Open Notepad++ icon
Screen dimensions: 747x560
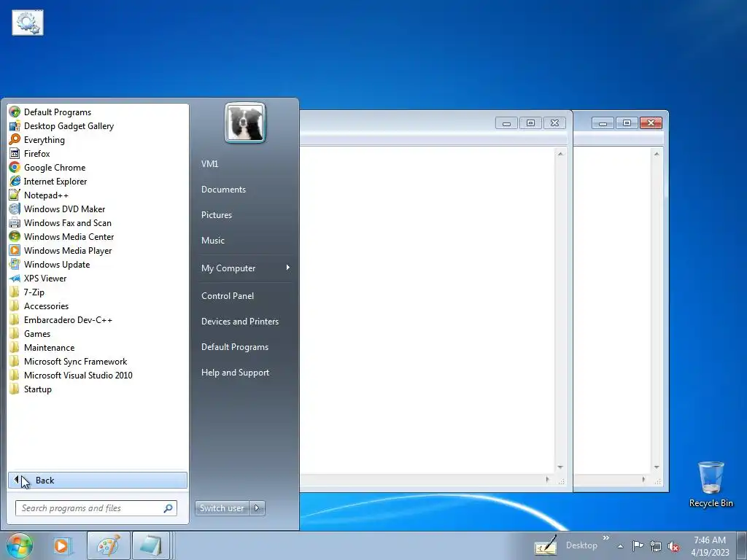coord(15,195)
